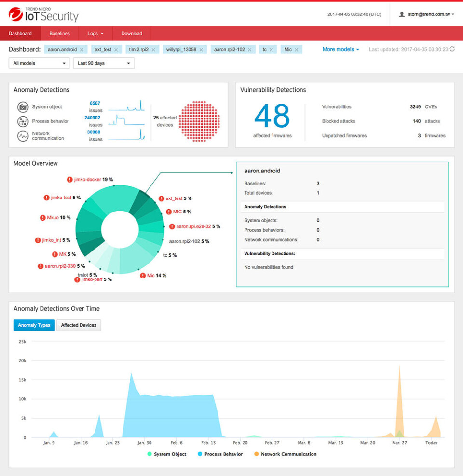Switch to Anomaly Types view
This screenshot has width=463, height=476.
[34, 325]
